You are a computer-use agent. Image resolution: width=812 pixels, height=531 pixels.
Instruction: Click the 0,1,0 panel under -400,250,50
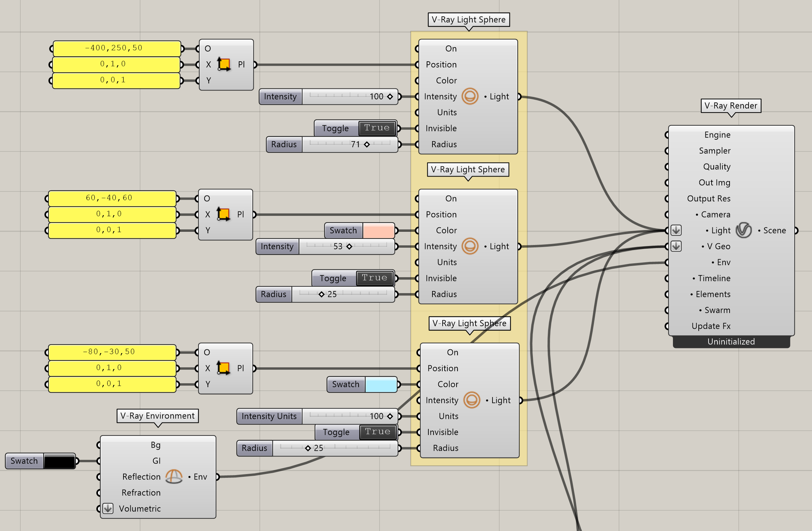click(116, 64)
